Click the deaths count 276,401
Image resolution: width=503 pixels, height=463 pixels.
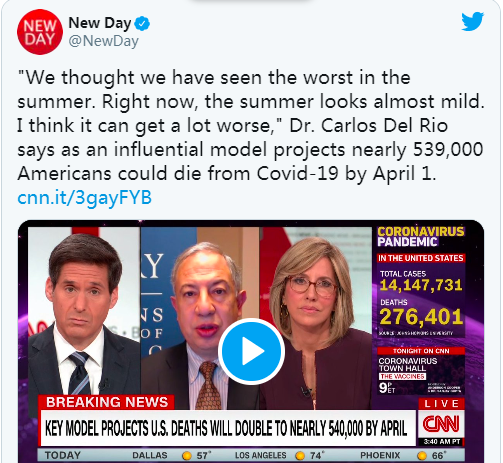[421, 316]
